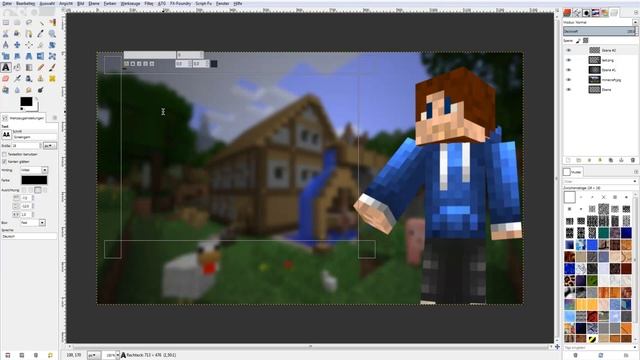Viewport: 640px width, 360px height.
Task: Switch to the Muster patterns tab
Action: click(x=572, y=172)
